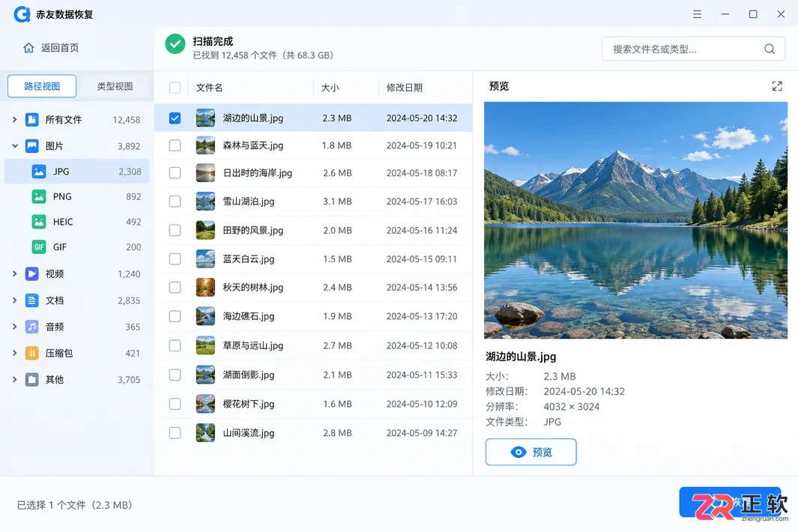Click the 预览 button with eye icon
The height and width of the screenshot is (532, 798).
point(531,452)
